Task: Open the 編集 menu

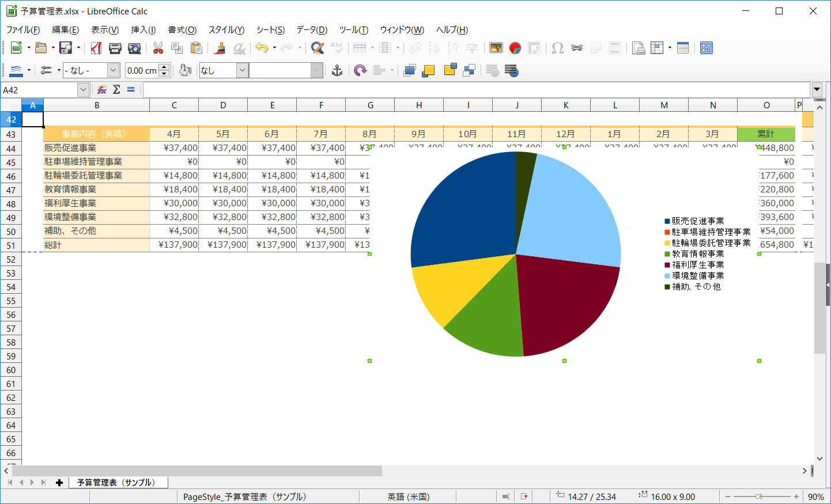Action: click(x=66, y=30)
